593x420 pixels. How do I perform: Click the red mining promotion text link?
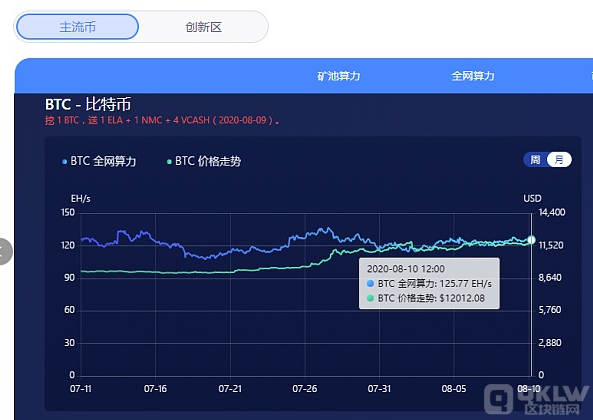[x=162, y=121]
